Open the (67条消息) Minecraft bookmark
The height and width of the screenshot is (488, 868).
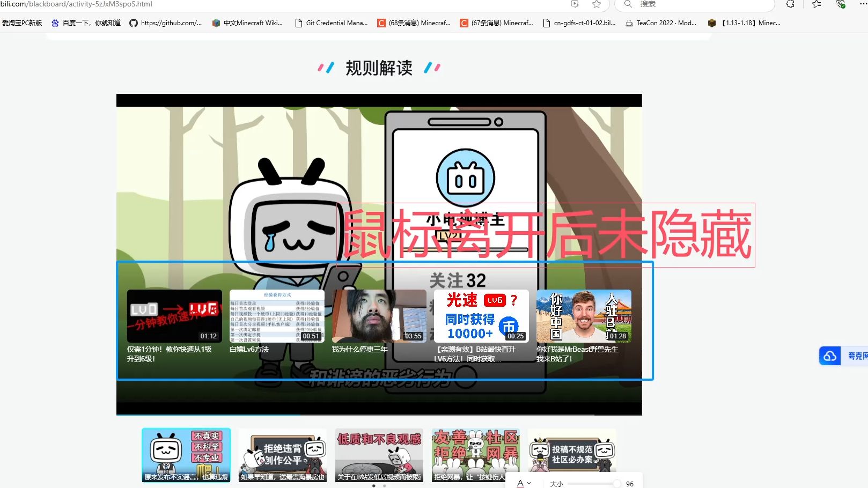(496, 23)
